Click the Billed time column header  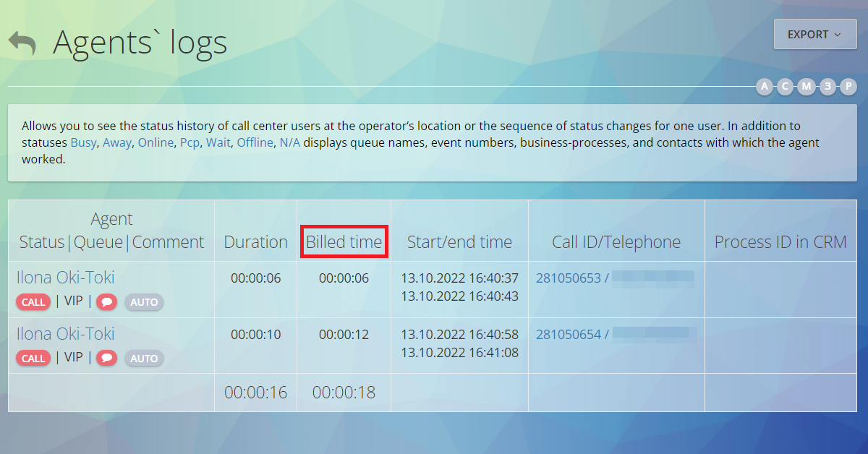344,242
